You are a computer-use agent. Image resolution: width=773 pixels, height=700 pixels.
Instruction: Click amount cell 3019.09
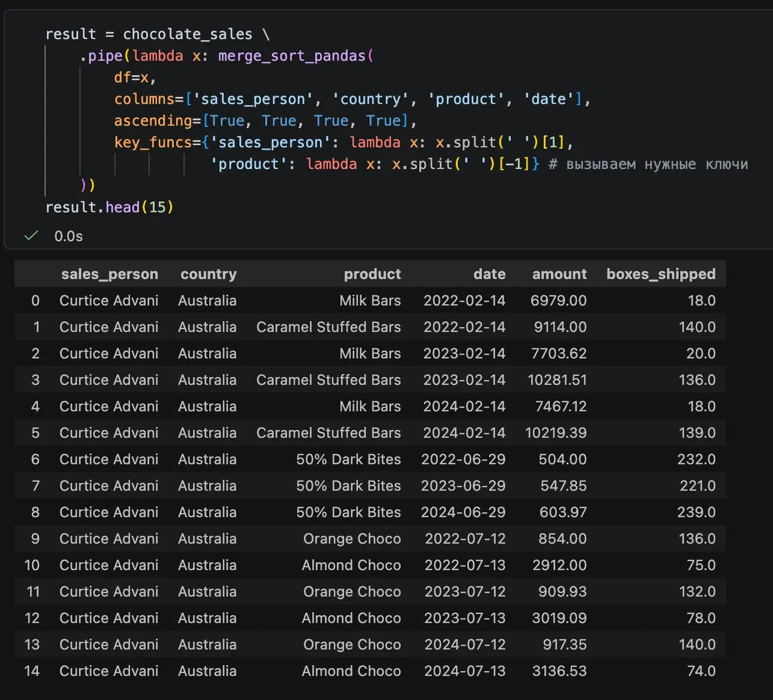point(559,618)
